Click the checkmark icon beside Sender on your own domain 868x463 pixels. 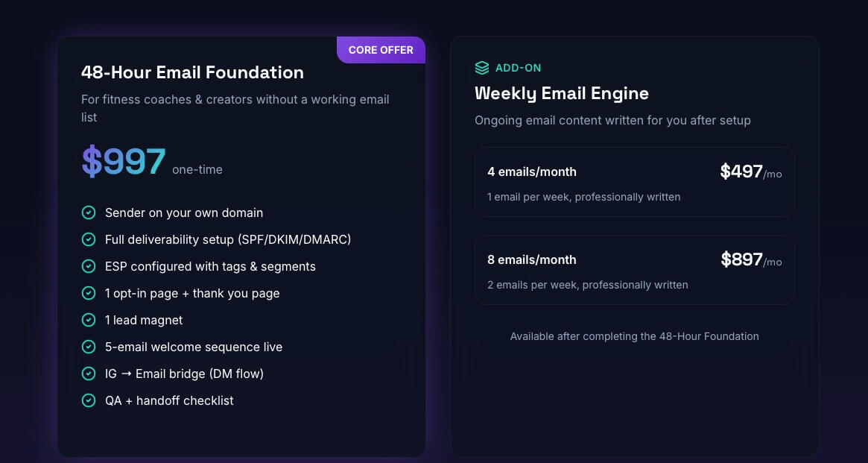89,212
